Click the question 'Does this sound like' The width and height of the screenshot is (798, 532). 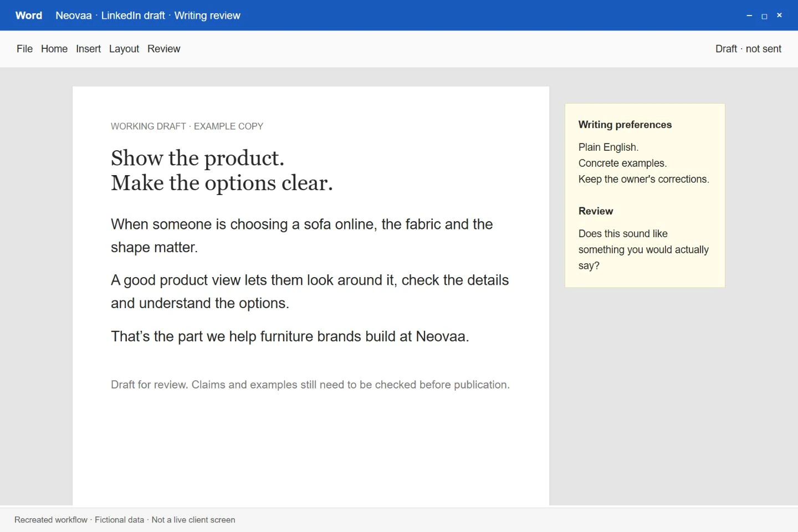pos(643,249)
